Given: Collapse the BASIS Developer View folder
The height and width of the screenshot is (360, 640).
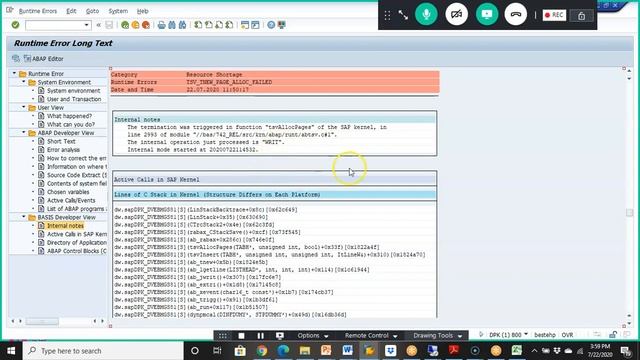Looking at the screenshot, I should pos(23,217).
